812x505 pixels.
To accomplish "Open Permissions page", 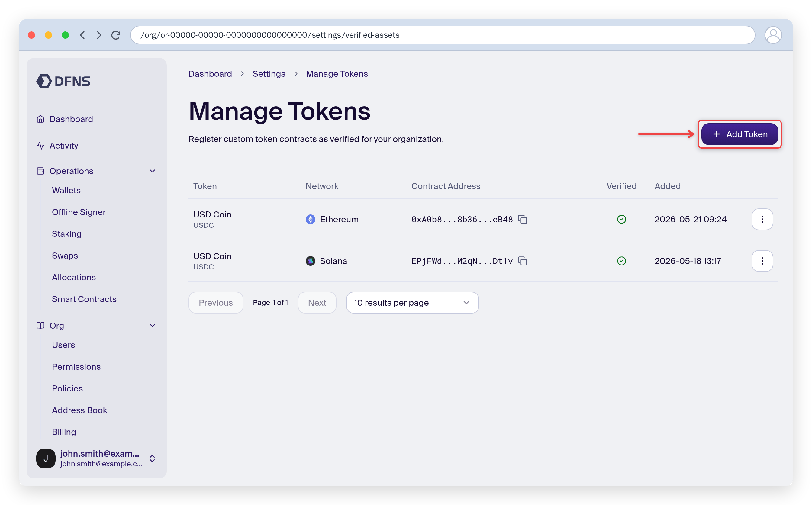I will point(76,367).
